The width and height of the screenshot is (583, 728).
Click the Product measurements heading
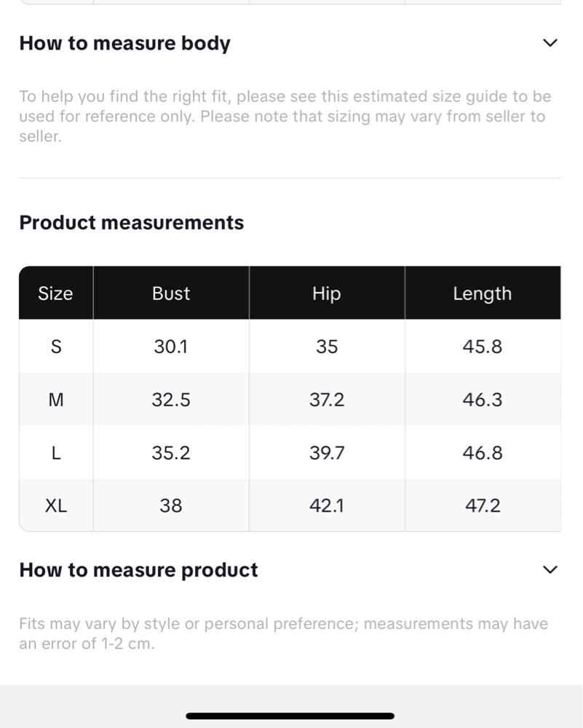point(131,222)
